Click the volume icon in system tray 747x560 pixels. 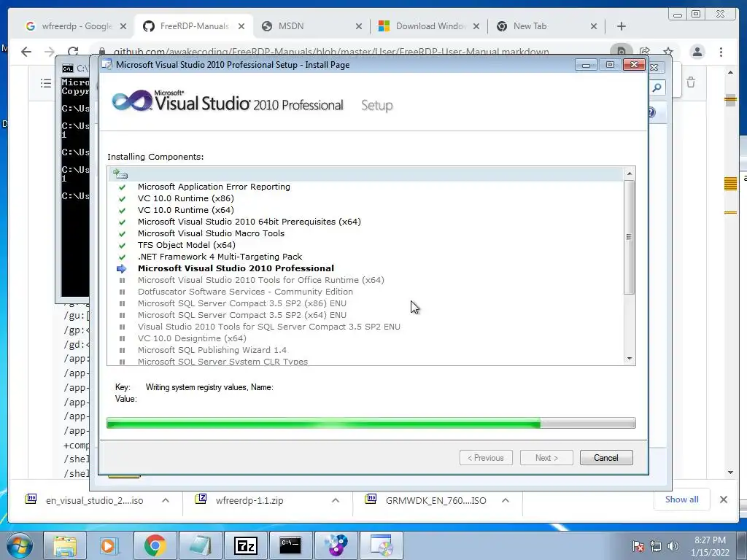(673, 546)
